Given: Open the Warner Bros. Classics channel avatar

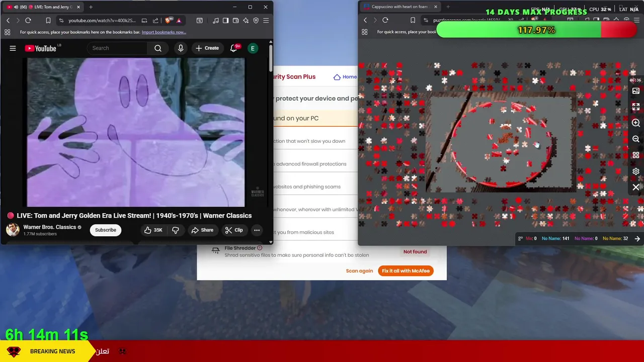Looking at the screenshot, I should click(x=13, y=230).
